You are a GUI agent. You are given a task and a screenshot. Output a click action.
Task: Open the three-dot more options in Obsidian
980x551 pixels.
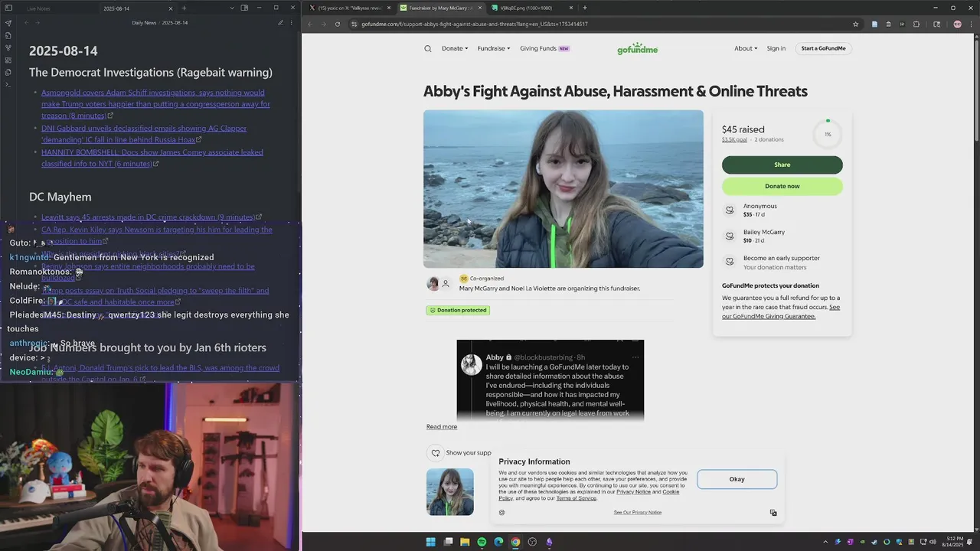pyautogui.click(x=292, y=23)
